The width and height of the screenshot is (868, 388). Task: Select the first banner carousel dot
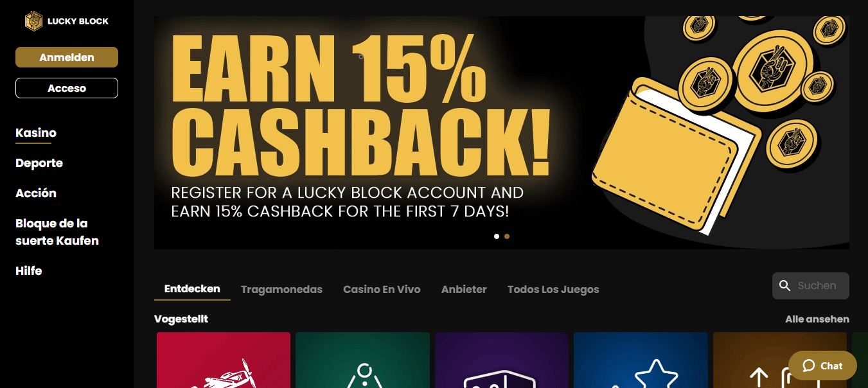tap(497, 236)
